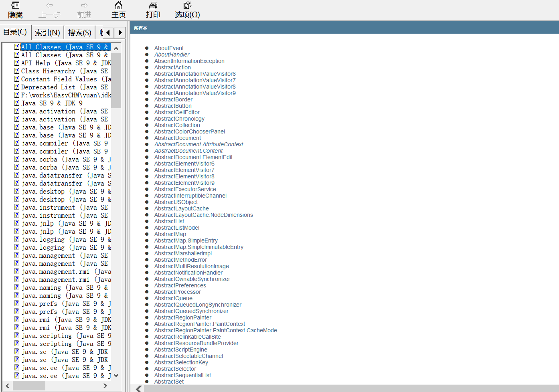Open AbstractAnnotationValueVisitor6 link
The height and width of the screenshot is (392, 559).
click(195, 74)
